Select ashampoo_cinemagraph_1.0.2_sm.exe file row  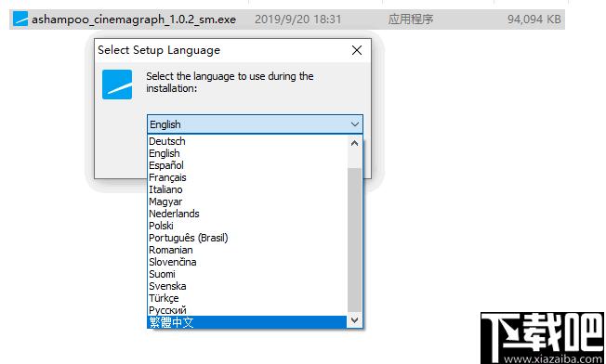click(x=287, y=19)
